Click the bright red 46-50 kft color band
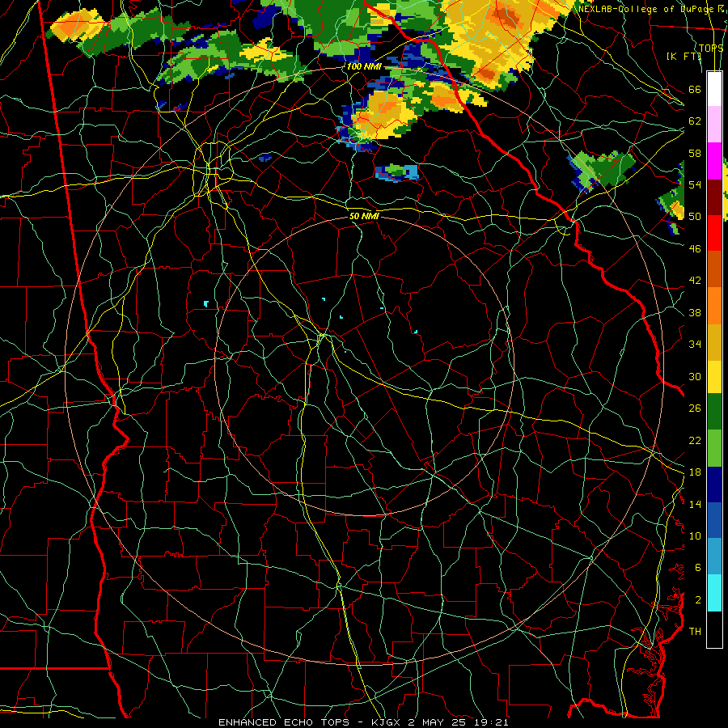Viewport: 728px width, 728px height. point(714,233)
